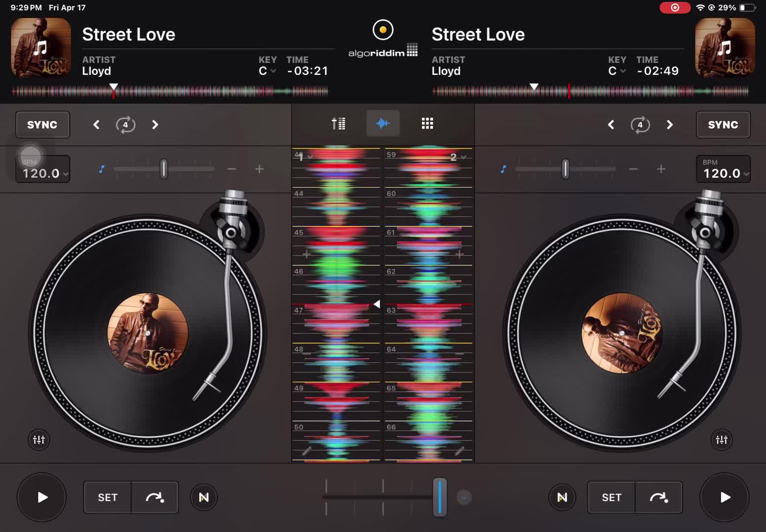
Task: Open left deck mixer EQ icon
Action: pyautogui.click(x=39, y=439)
